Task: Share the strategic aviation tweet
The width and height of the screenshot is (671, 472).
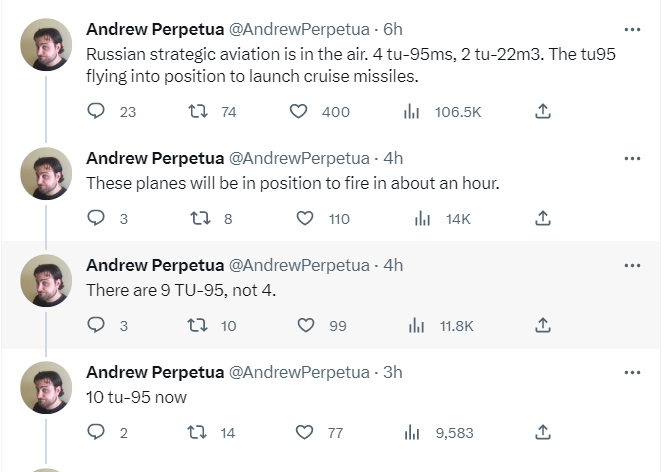Action: pos(543,112)
